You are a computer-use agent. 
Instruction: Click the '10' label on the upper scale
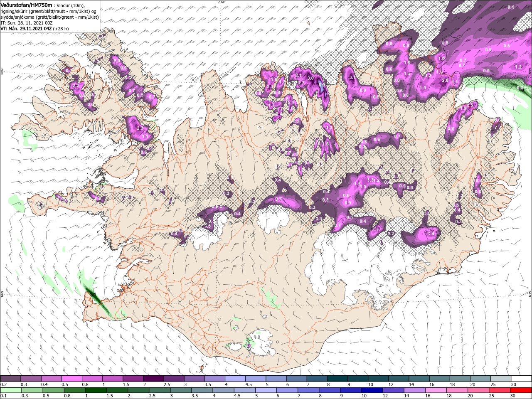(x=370, y=384)
